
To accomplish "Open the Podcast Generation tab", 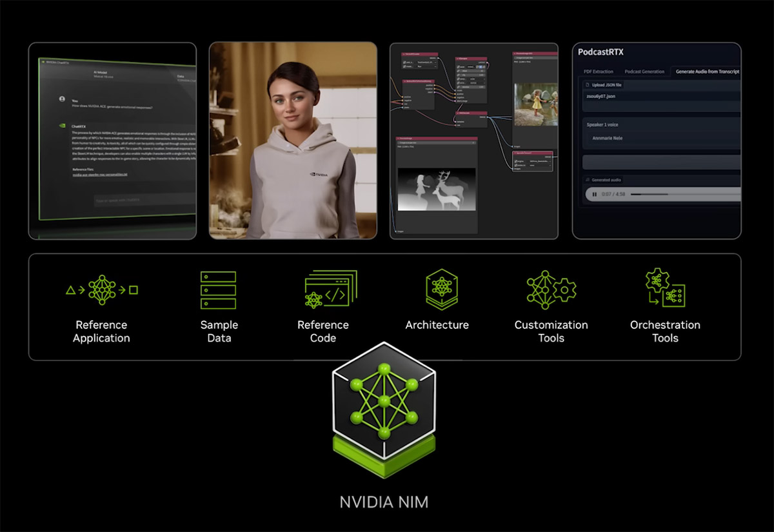I will (x=644, y=72).
